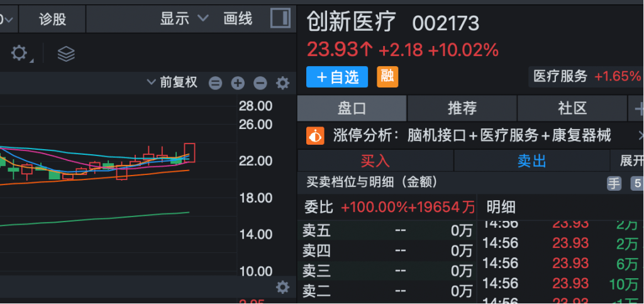Zoom in the chart with plus icon

tap(238, 82)
